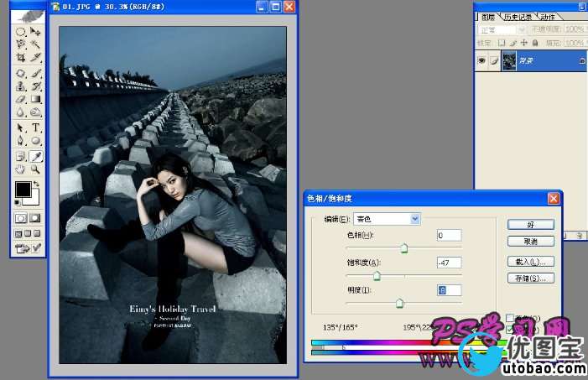The image size is (588, 380).
Task: Select the Type tool
Action: pos(35,128)
